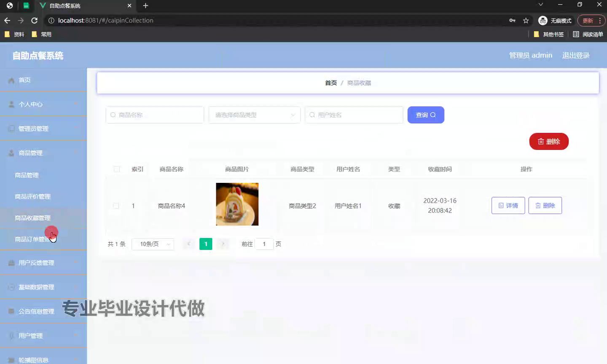Open the saved passwords key icon

coord(512,21)
